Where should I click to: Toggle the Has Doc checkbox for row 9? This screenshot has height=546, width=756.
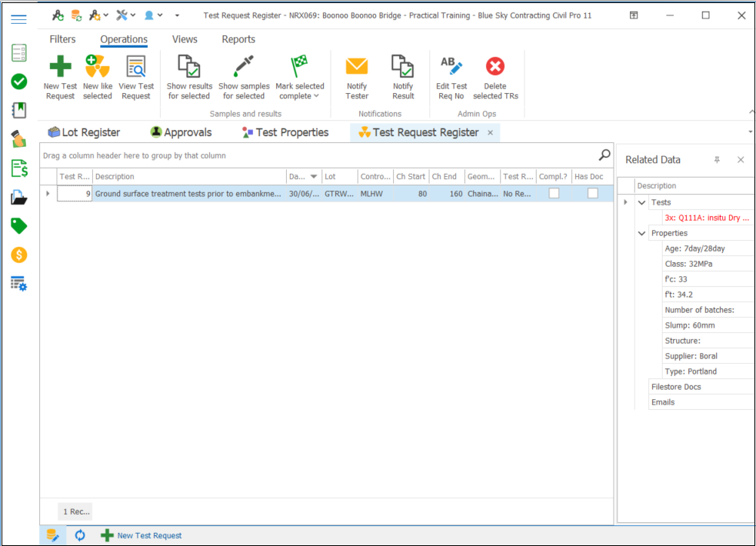593,194
